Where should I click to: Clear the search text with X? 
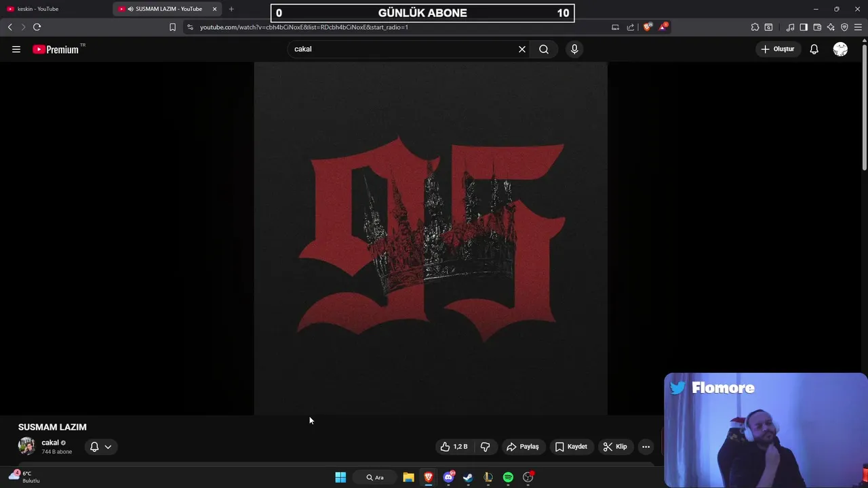click(x=522, y=49)
